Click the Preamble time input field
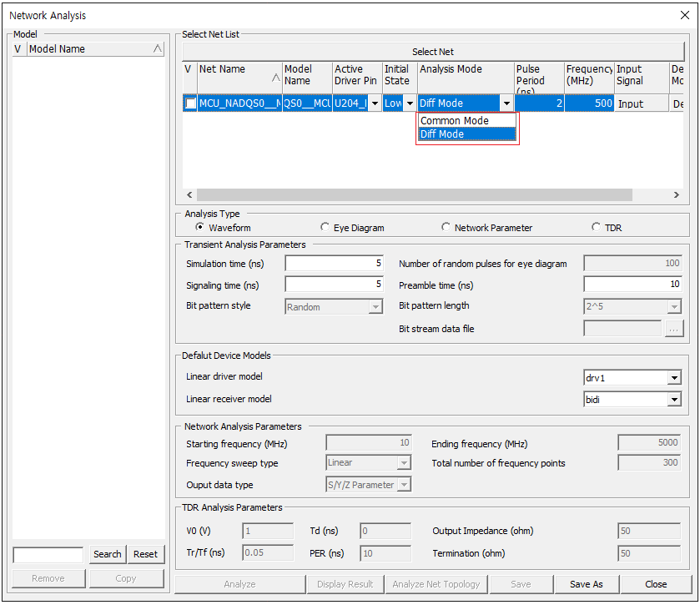Image resolution: width=700 pixels, height=605 pixels. coord(632,285)
